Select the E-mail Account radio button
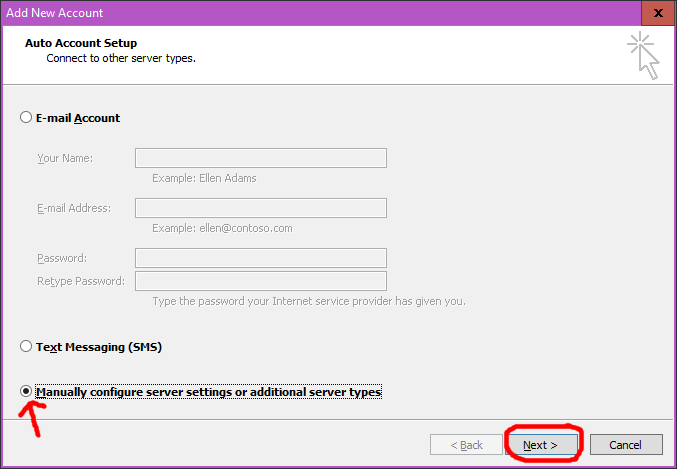The height and width of the screenshot is (469, 677). [26, 118]
